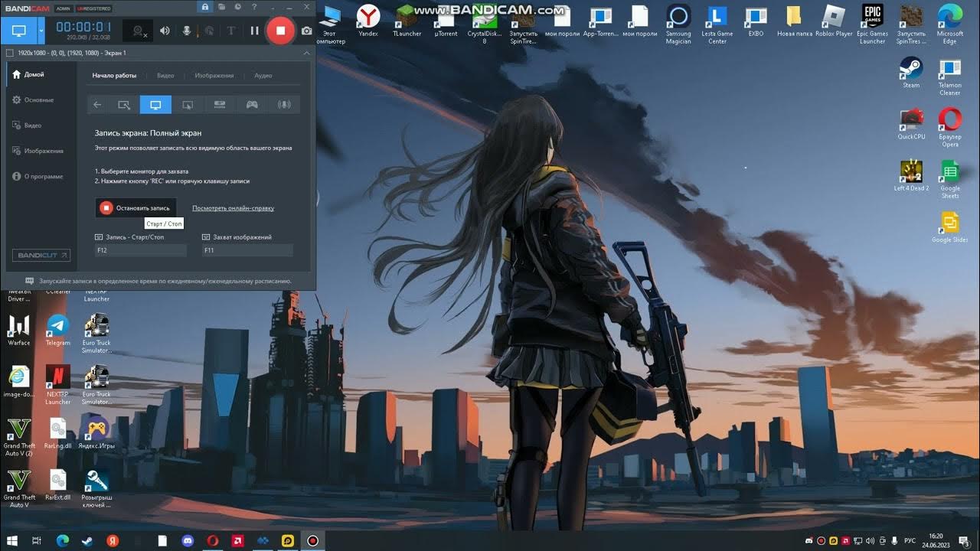Viewport: 980px width, 551px height.
Task: Switch to the Аудио tab
Action: 263,76
